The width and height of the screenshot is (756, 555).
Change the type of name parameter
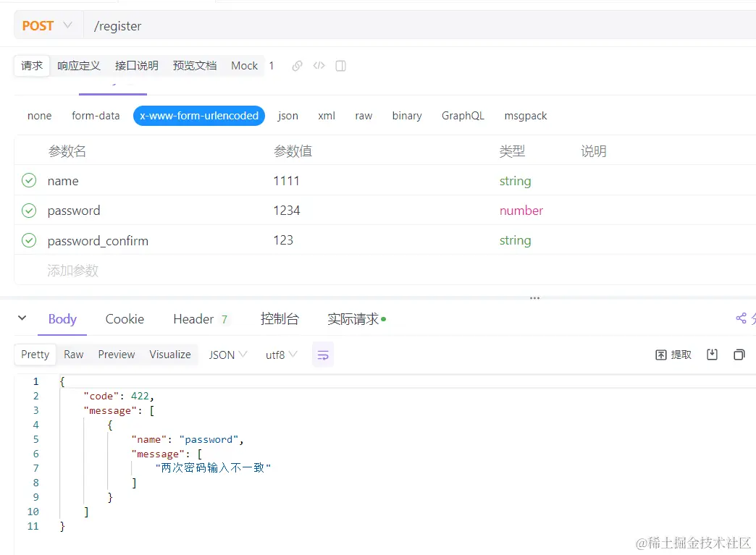[515, 181]
